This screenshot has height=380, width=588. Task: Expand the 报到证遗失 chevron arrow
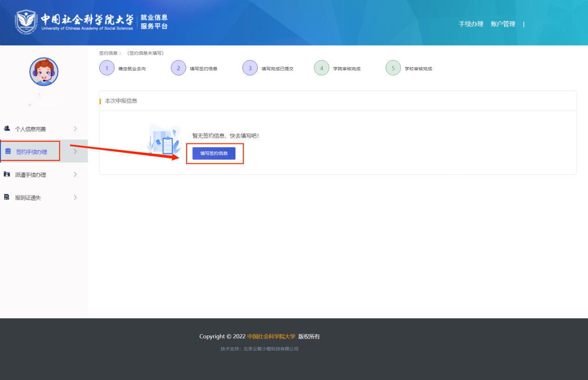[75, 197]
